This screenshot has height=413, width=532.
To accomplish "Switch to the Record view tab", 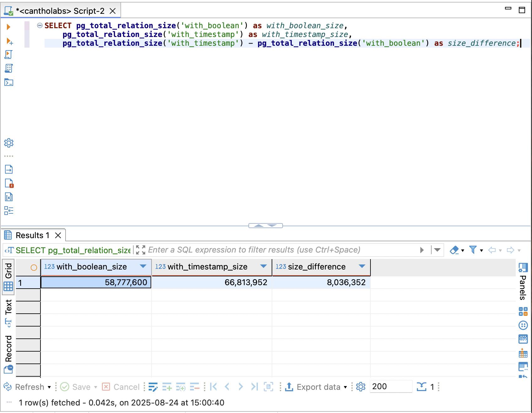I will click(8, 348).
